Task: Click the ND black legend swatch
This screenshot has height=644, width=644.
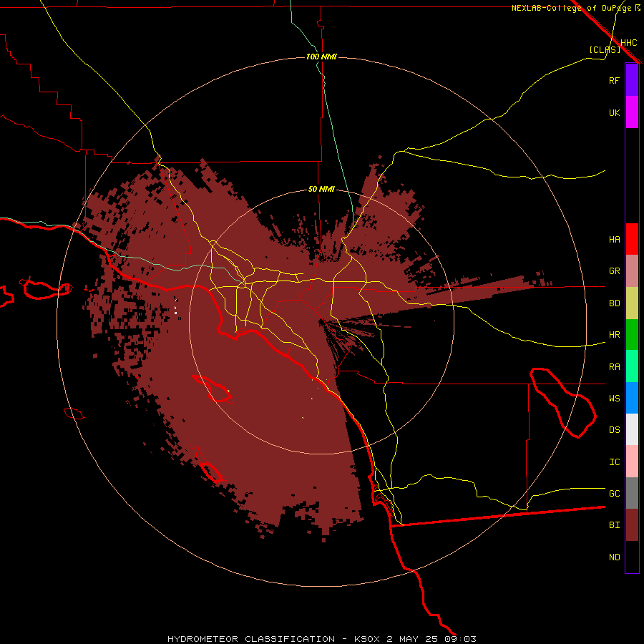Action: (x=632, y=557)
